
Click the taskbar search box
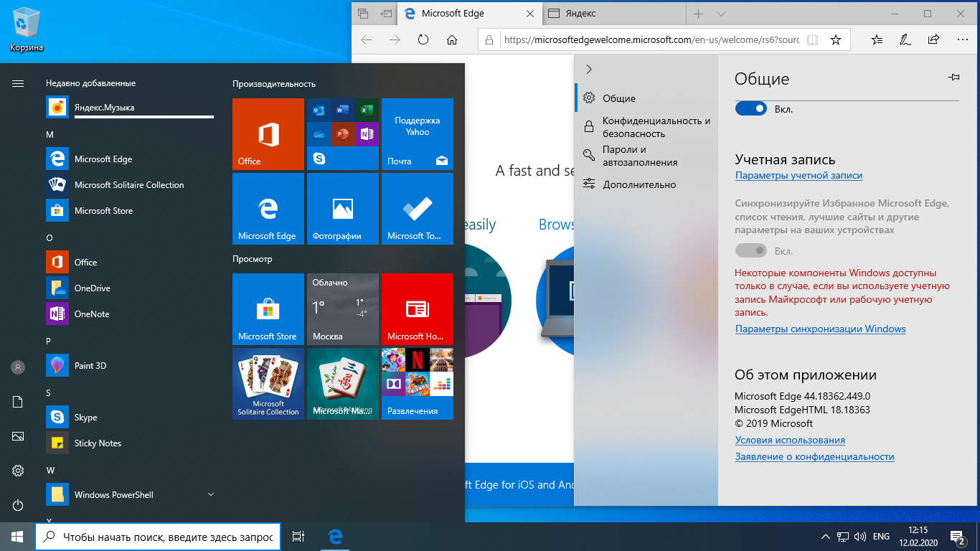pos(158,537)
